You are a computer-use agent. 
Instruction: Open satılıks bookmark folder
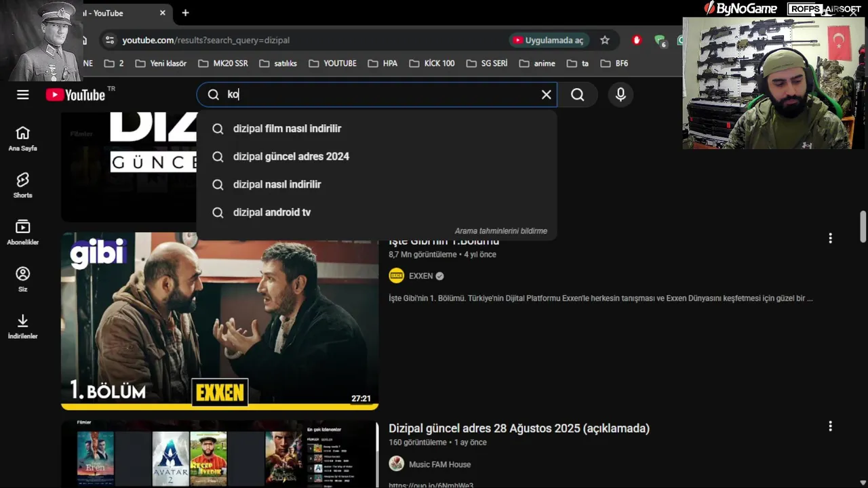point(277,63)
